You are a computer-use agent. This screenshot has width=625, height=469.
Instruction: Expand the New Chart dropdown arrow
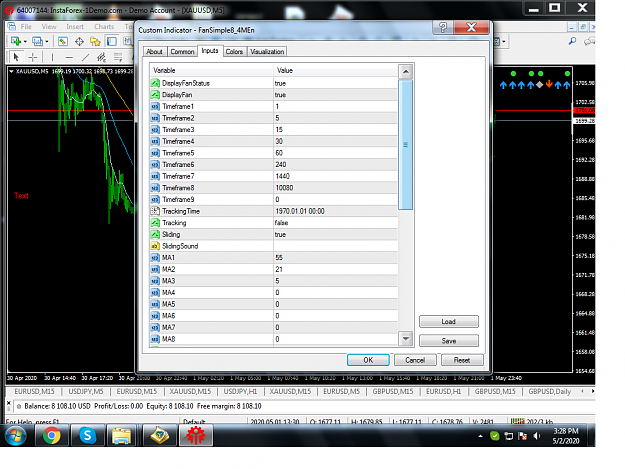point(25,41)
